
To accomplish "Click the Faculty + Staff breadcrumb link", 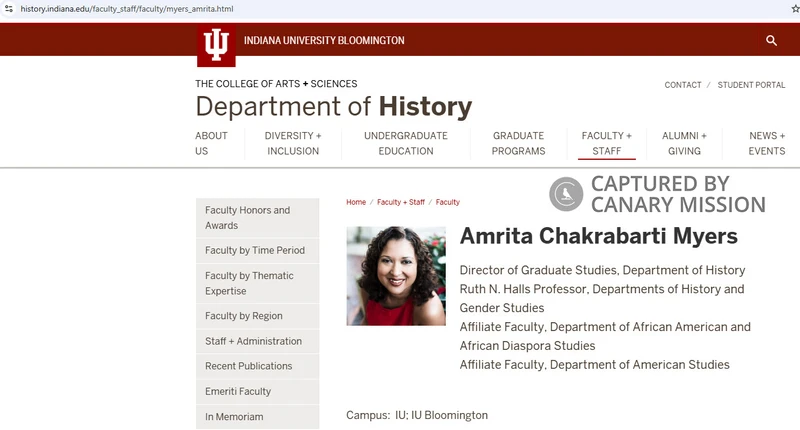I will [401, 202].
